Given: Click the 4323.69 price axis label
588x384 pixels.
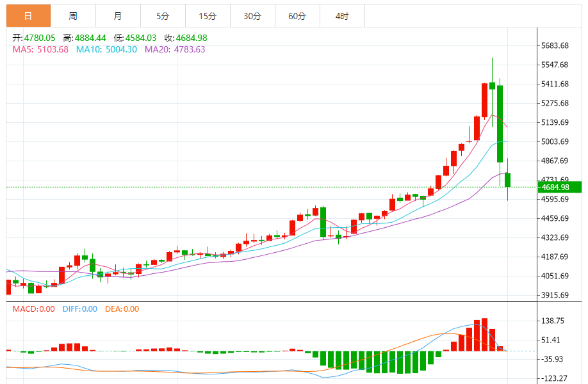Looking at the screenshot, I should pyautogui.click(x=555, y=237).
